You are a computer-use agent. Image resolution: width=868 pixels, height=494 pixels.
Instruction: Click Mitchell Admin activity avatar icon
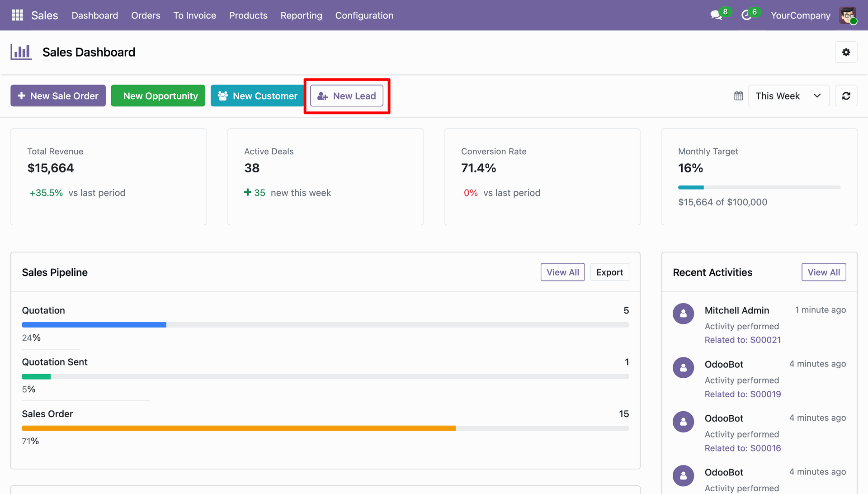tap(683, 313)
